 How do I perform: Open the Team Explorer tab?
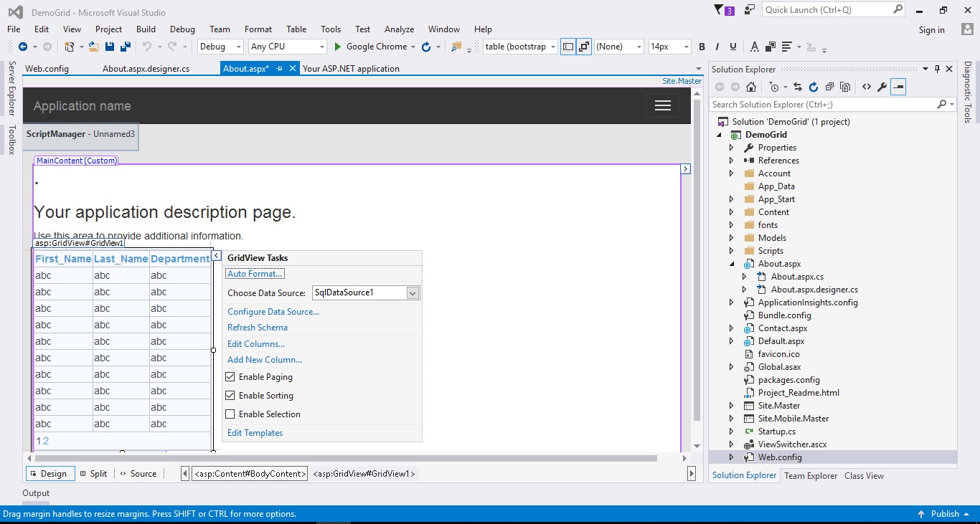pyautogui.click(x=811, y=475)
